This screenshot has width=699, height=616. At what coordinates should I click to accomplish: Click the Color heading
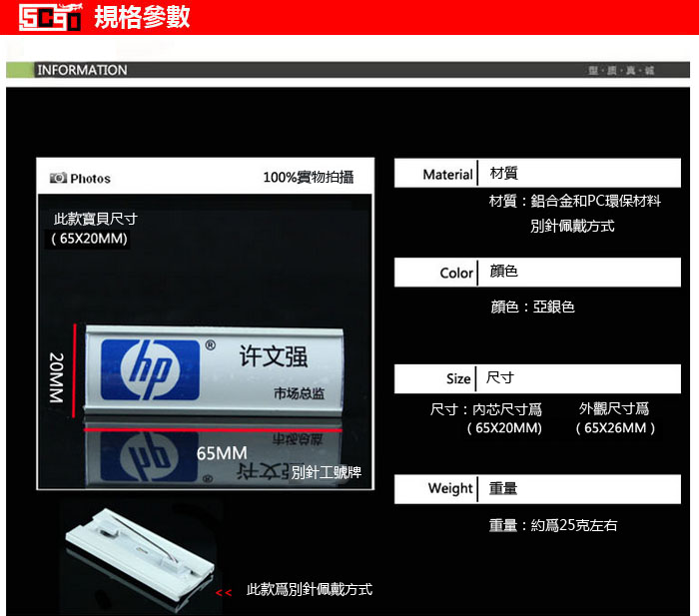click(456, 273)
